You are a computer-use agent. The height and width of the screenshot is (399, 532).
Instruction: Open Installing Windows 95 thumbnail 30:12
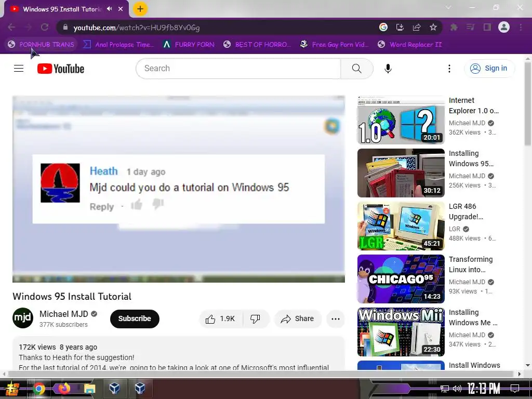[x=401, y=173]
